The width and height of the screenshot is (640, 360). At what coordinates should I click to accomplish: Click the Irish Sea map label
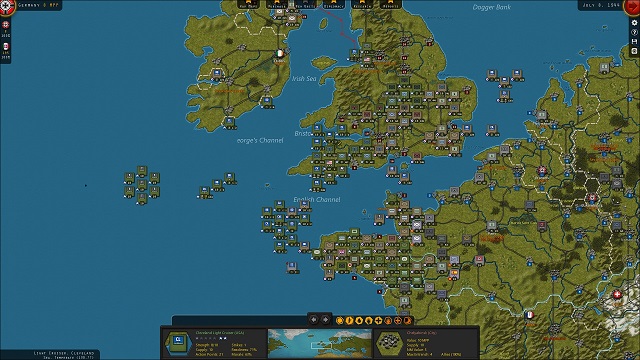(304, 78)
